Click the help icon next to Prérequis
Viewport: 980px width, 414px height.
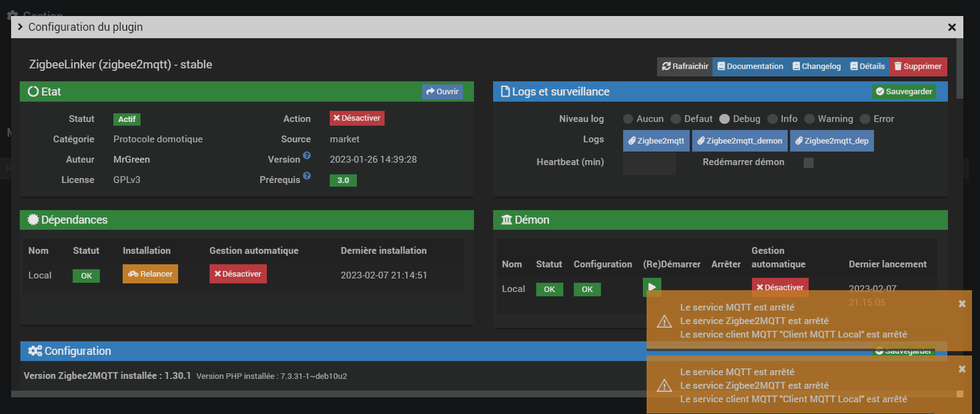[x=307, y=176]
